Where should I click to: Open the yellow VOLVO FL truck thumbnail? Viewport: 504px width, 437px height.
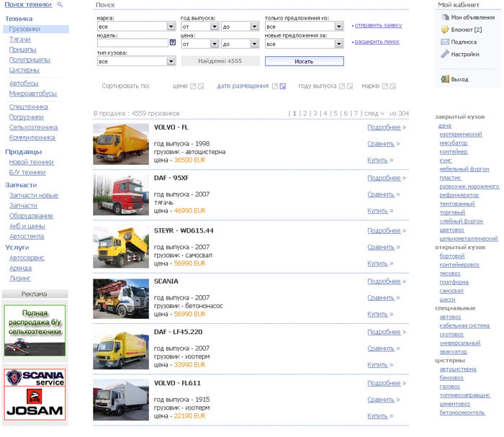tap(120, 144)
